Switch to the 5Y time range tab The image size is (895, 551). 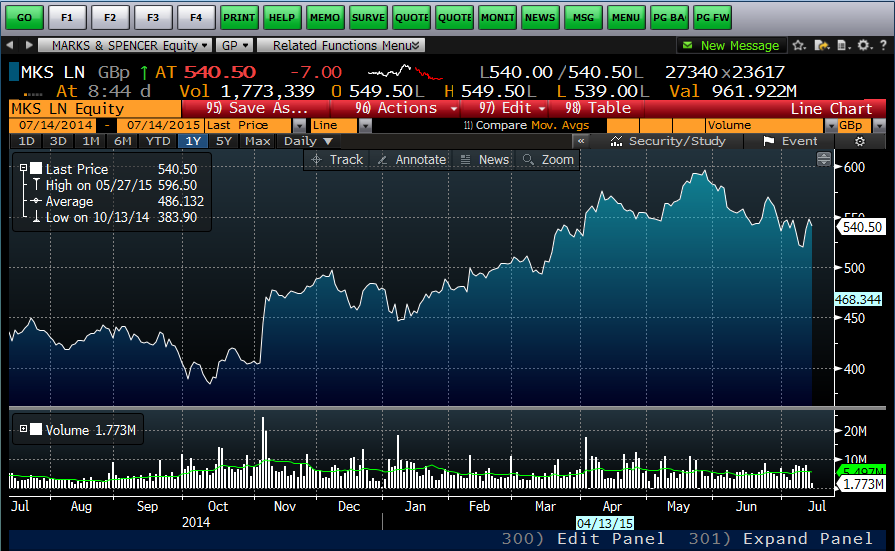[224, 141]
